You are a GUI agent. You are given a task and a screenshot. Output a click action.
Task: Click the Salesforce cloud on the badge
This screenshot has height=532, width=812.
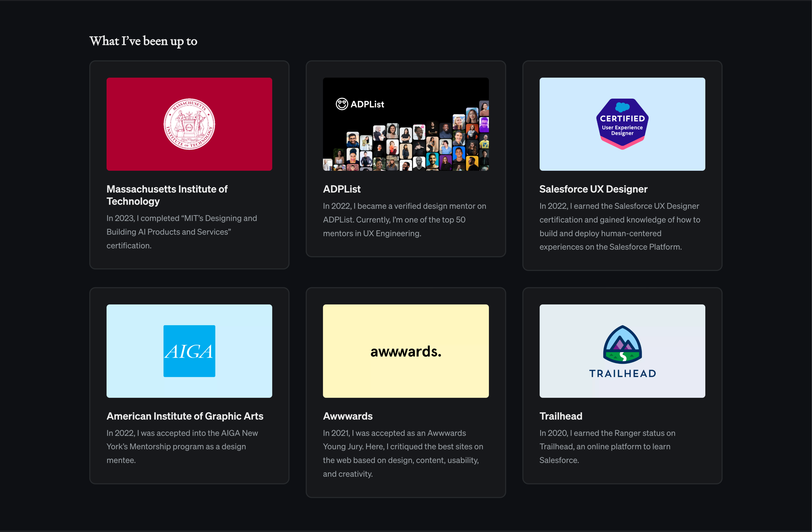point(622,107)
